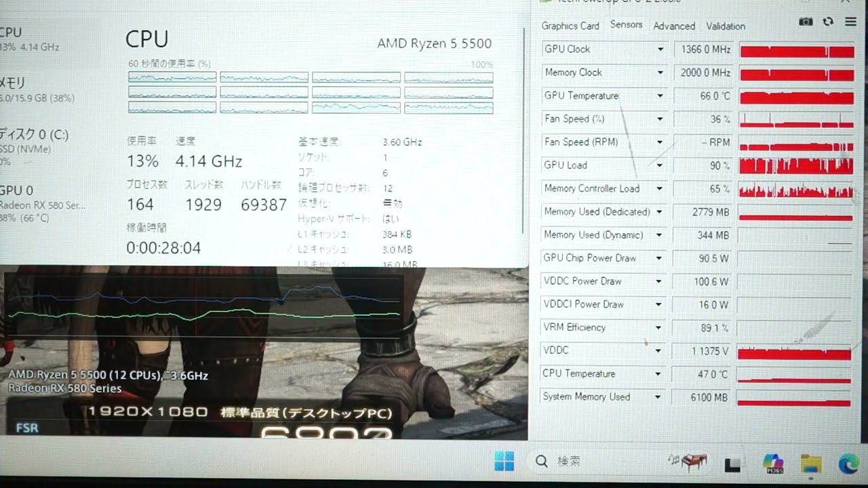Open the VDDC Power Draw dropdown
This screenshot has height=488, width=868.
coord(659,281)
